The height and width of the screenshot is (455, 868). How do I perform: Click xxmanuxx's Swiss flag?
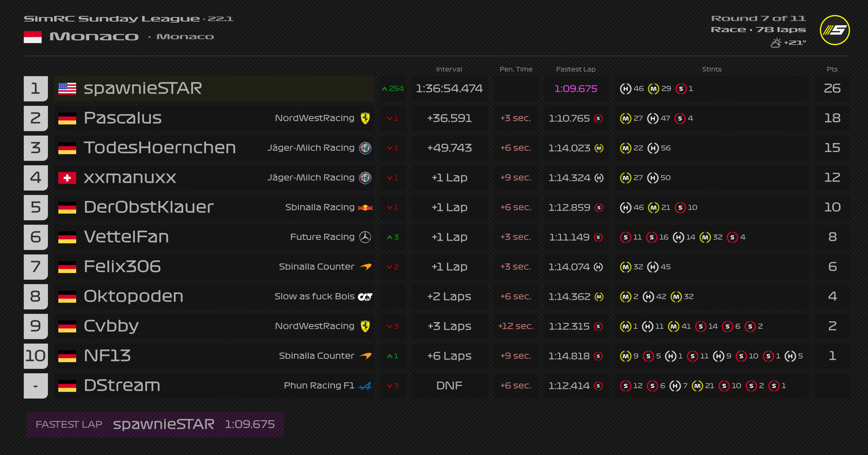[x=67, y=178]
